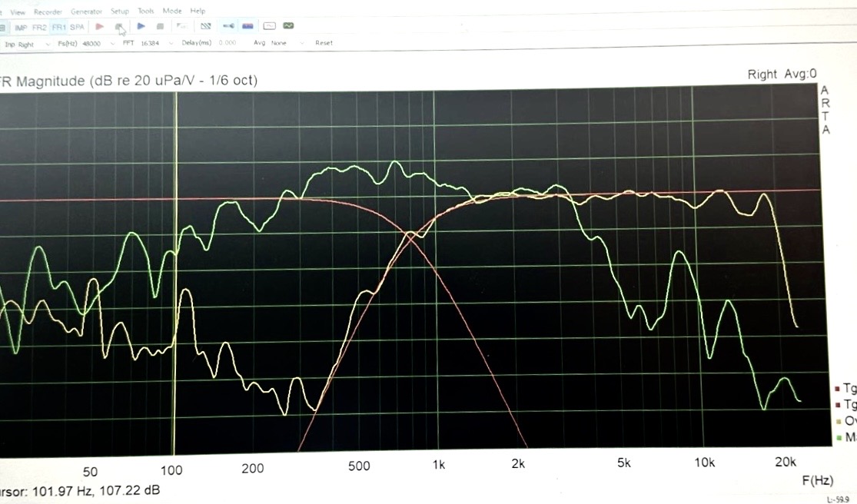This screenshot has height=504, width=857.
Task: Start generator with blue play icon
Action: pyautogui.click(x=141, y=25)
